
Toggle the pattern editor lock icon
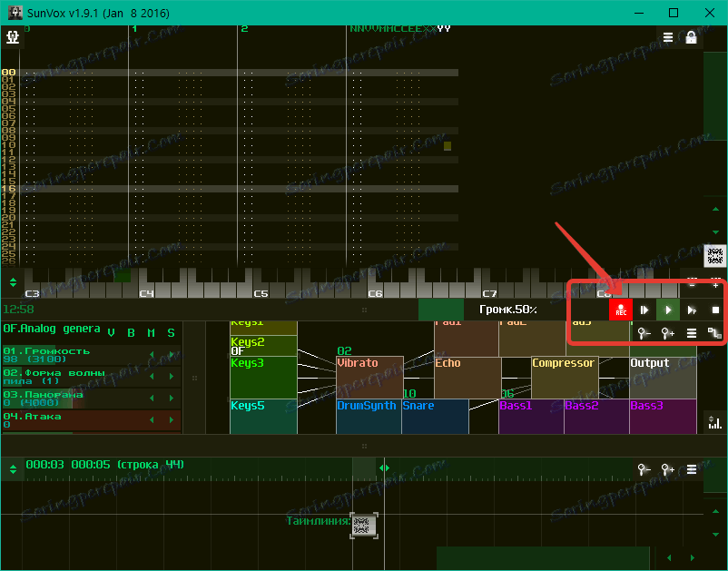[691, 37]
